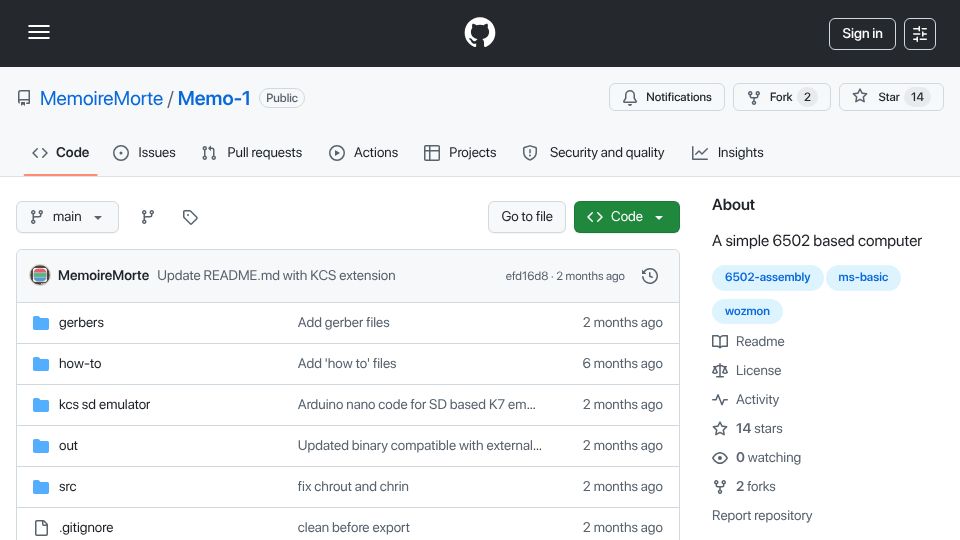
Task: Open the gerbers folder
Action: (x=81, y=323)
